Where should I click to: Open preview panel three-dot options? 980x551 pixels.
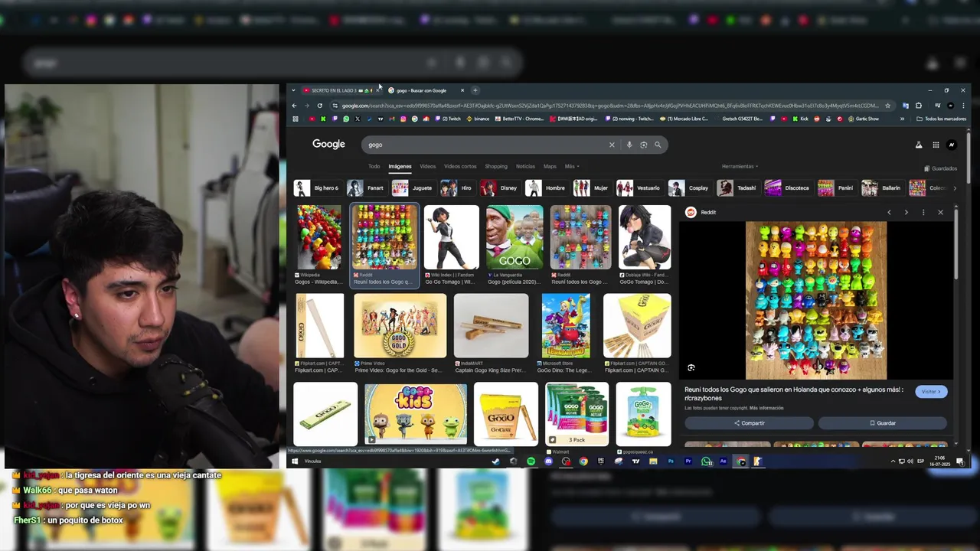click(x=923, y=212)
